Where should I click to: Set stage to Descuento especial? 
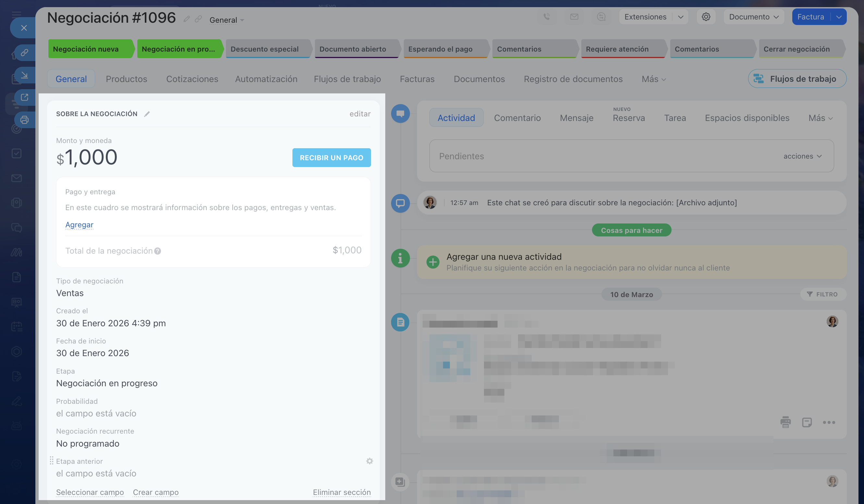(265, 49)
